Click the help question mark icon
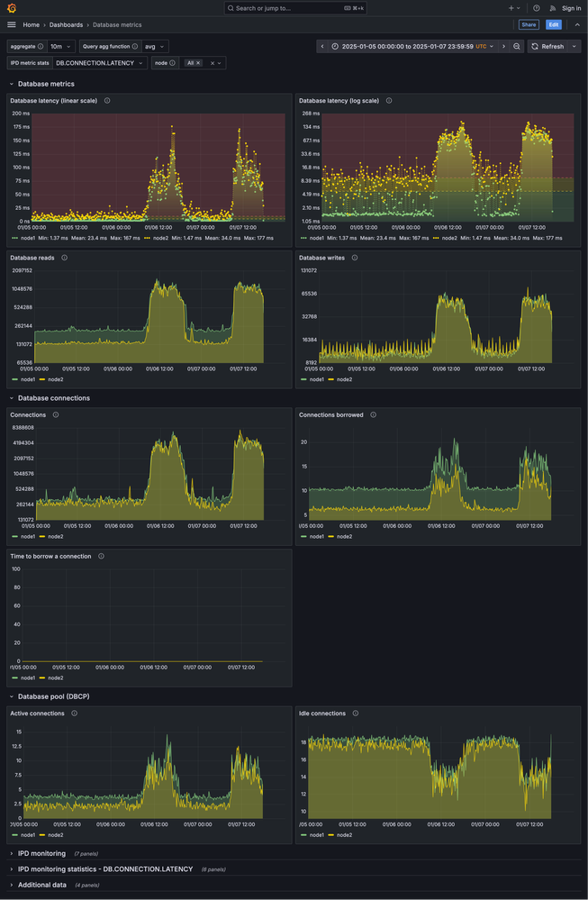The height and width of the screenshot is (900, 588). pos(537,8)
